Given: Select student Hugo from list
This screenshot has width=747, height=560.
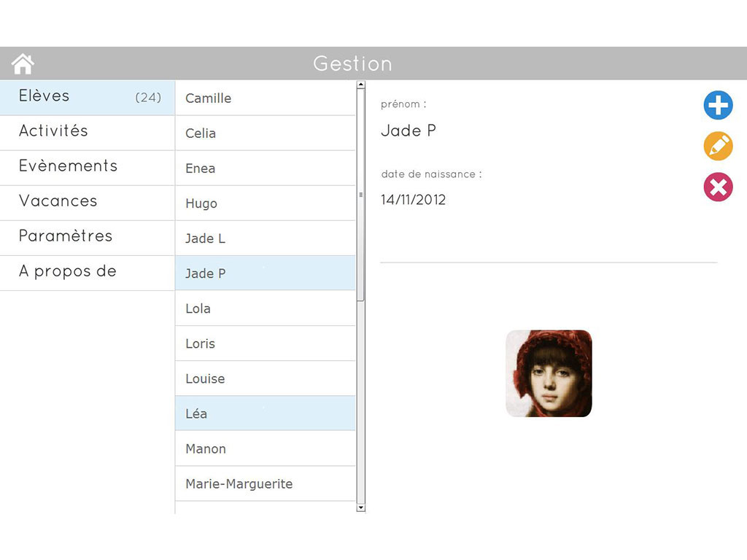Looking at the screenshot, I should pyautogui.click(x=265, y=203).
